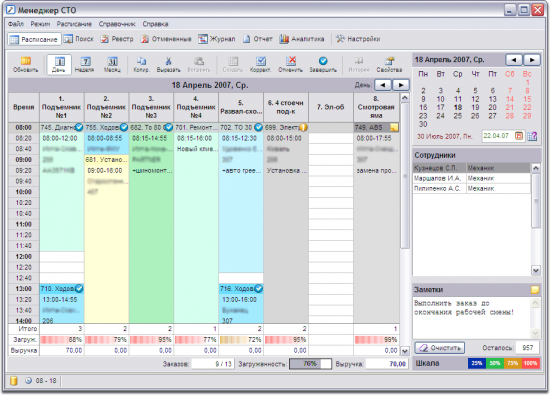Click the help calendar icon right of date field
Viewport: 550px width, 395px height.
tap(532, 136)
